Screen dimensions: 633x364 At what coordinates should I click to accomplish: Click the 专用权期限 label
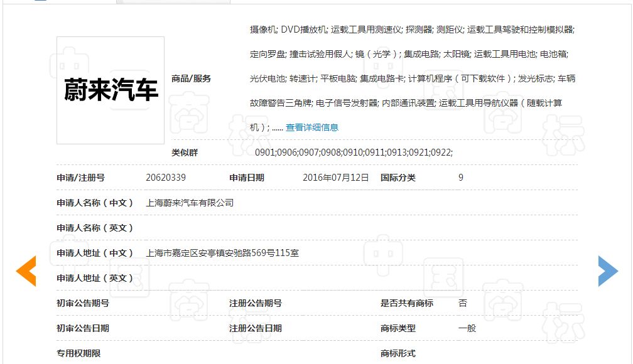[78, 353]
